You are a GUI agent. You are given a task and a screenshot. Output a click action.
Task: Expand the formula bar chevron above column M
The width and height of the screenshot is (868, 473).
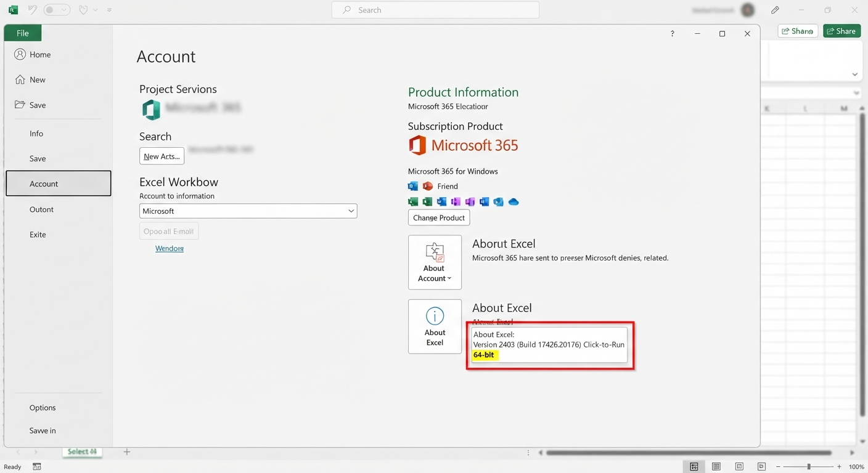pyautogui.click(x=856, y=93)
